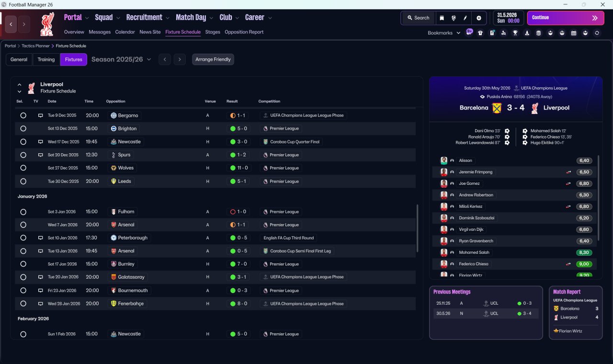Screen dimensions: 613x364
Task: Click the Galatasaray crest icon
Action: [114, 277]
